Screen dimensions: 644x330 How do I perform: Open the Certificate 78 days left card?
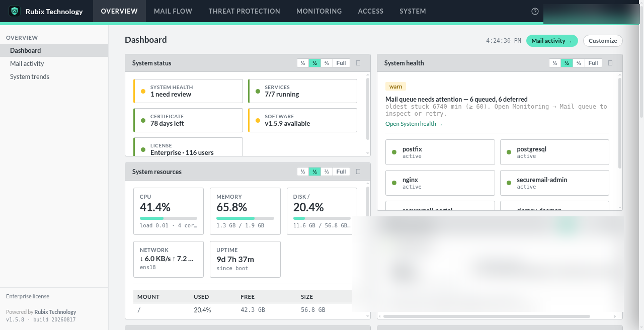(188, 120)
